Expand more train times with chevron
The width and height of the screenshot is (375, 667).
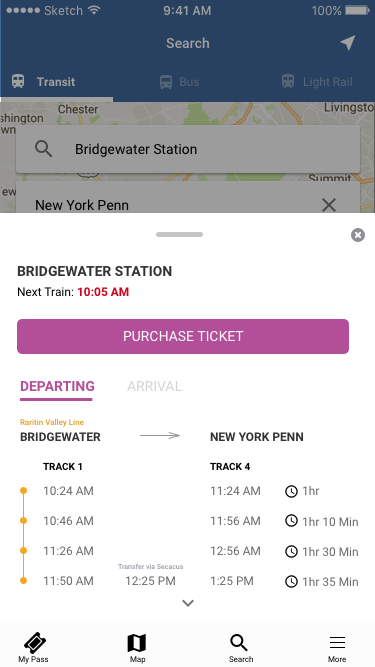click(188, 603)
